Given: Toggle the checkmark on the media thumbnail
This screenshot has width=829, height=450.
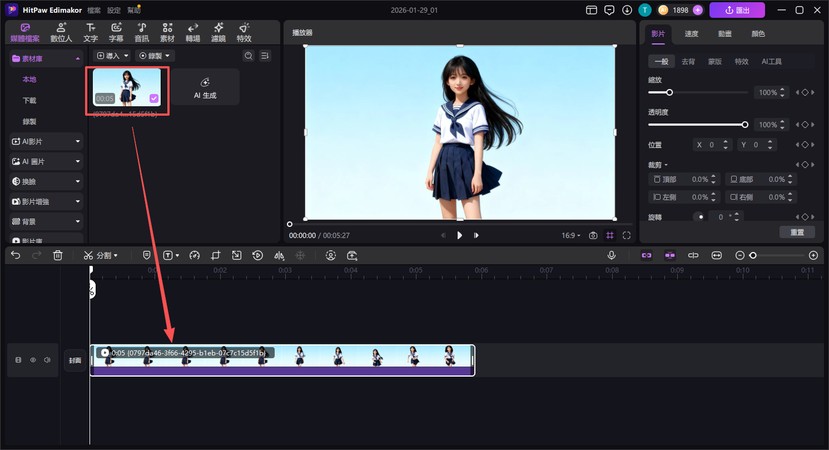Looking at the screenshot, I should coord(153,98).
